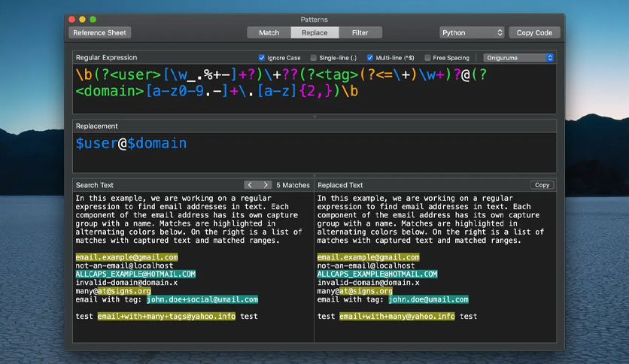Viewport: 629px width, 364px height.
Task: Click the red close window button
Action: coord(71,20)
